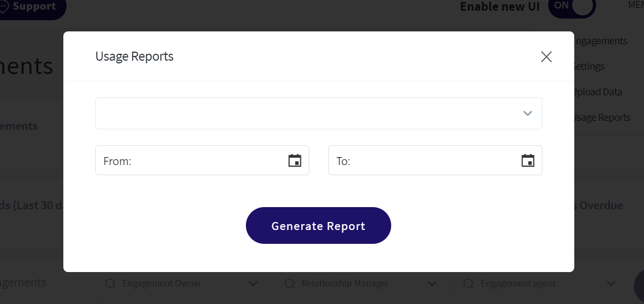
Task: Toggle the Enable new UI switch
Action: (x=572, y=6)
